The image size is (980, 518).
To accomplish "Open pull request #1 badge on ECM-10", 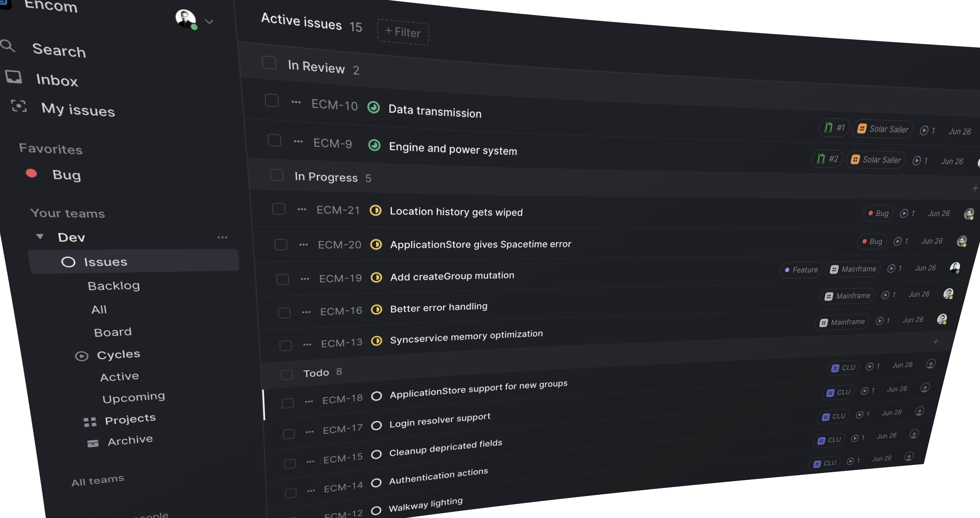I will click(x=834, y=127).
